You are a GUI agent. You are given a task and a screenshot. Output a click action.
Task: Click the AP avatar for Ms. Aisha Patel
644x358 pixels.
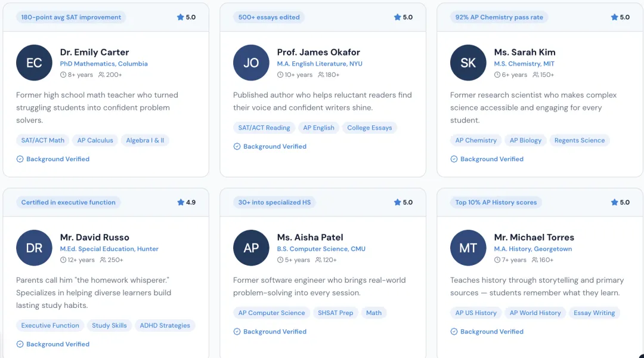pyautogui.click(x=251, y=248)
